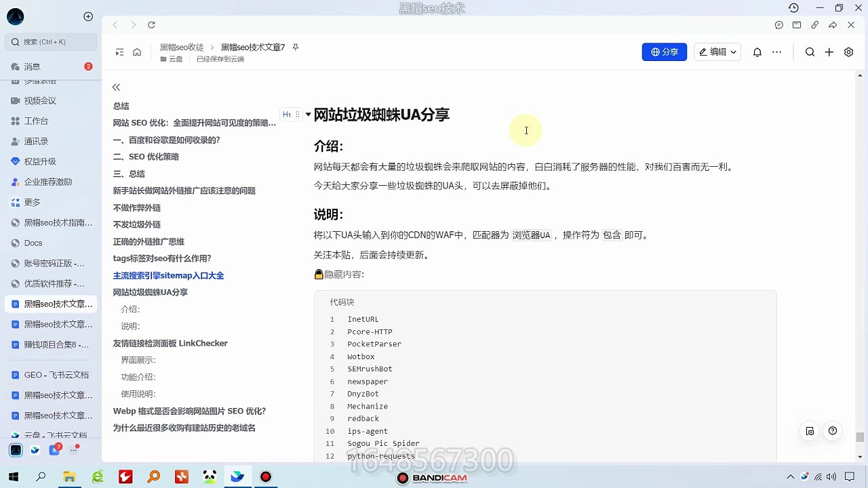Click the search box 搜索 (Ctrl + K)
This screenshot has height=488, width=868.
(x=52, y=42)
